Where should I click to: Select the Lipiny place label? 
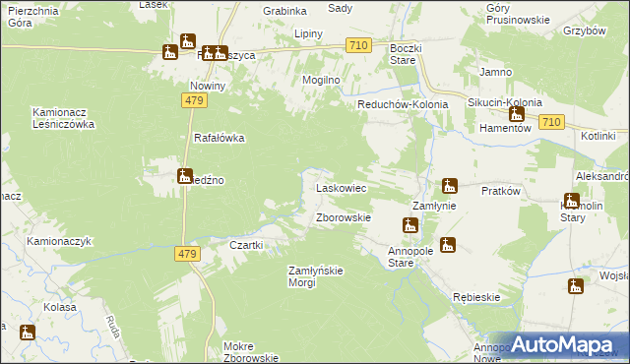(x=308, y=33)
